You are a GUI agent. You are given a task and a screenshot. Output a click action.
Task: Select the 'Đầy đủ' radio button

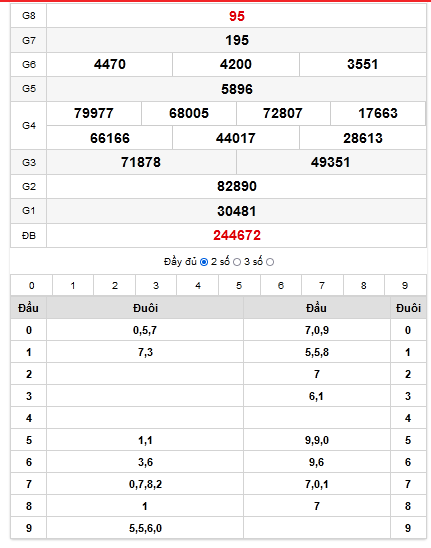(204, 262)
